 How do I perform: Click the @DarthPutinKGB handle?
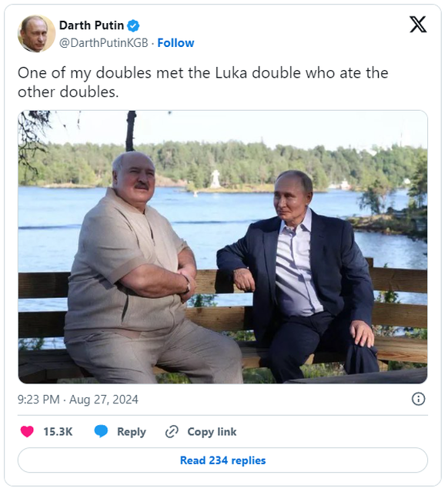(103, 43)
